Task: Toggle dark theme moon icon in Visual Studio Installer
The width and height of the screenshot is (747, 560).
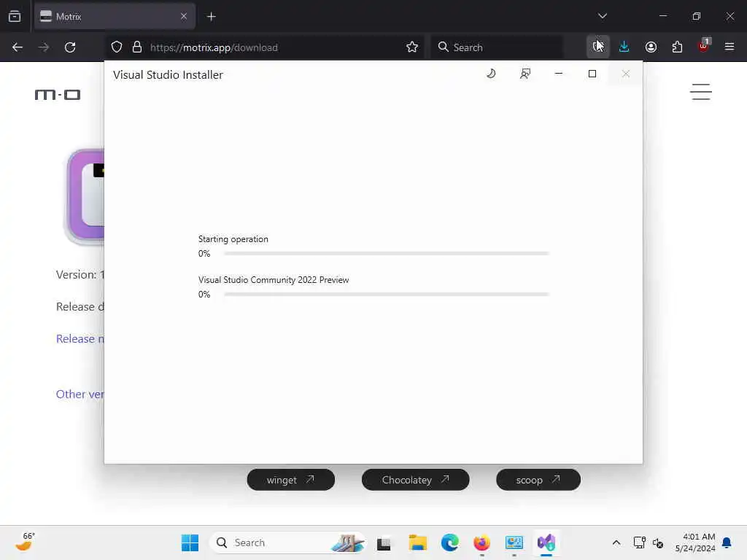Action: point(491,74)
